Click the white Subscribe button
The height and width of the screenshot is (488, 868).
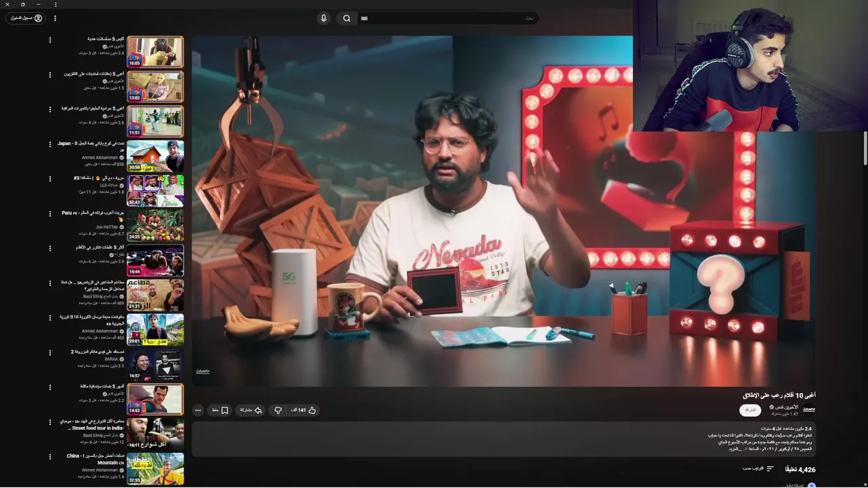tap(750, 410)
